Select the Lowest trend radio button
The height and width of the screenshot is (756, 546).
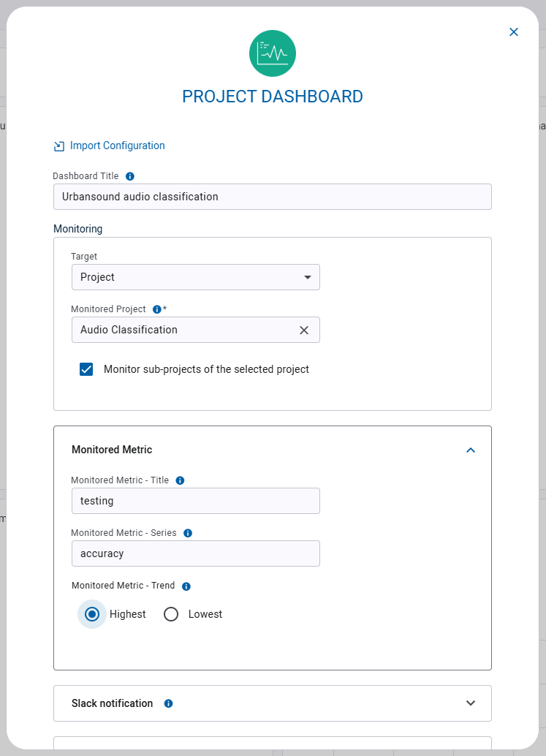(171, 614)
